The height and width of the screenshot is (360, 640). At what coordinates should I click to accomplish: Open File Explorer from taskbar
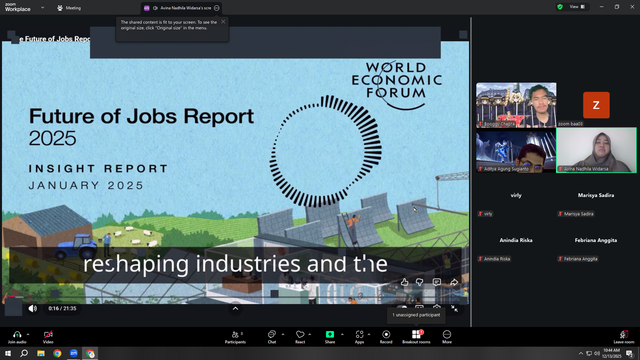click(41, 353)
